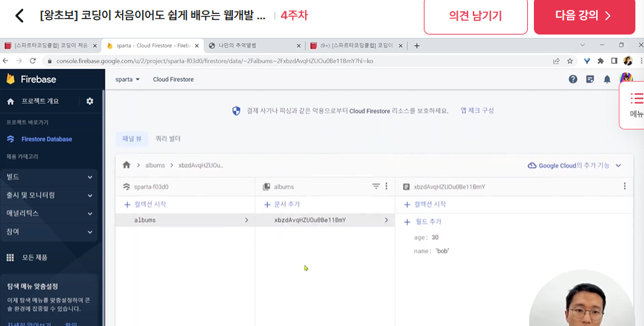This screenshot has height=326, width=644.
Task: Open the document column three-dot menu
Action: coord(625,186)
